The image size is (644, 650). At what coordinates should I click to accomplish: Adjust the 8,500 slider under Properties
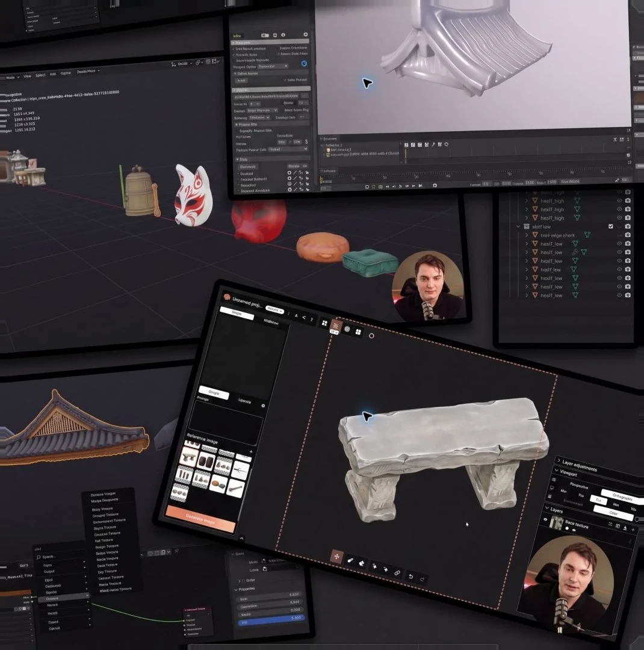270,596
